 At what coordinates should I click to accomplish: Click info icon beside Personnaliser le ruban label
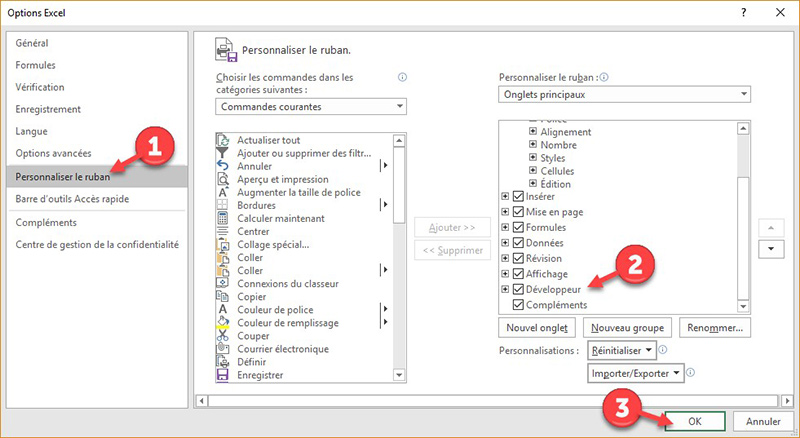[x=604, y=77]
